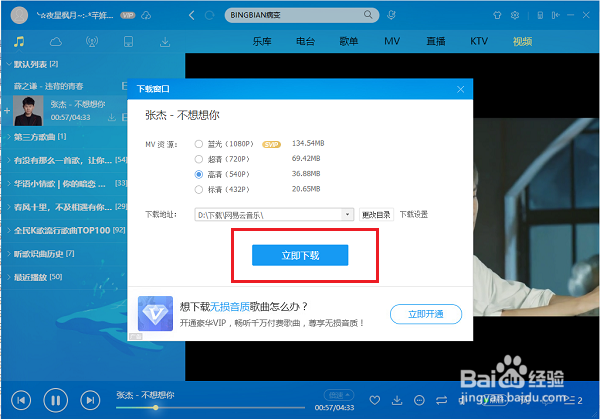Open settings gear in title bar
Viewport: 600px width, 419px height.
pos(515,15)
